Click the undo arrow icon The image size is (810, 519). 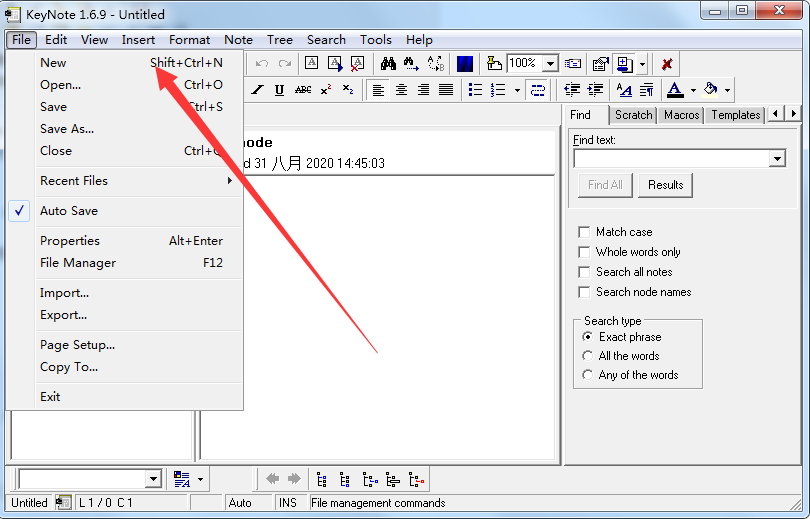coord(262,64)
